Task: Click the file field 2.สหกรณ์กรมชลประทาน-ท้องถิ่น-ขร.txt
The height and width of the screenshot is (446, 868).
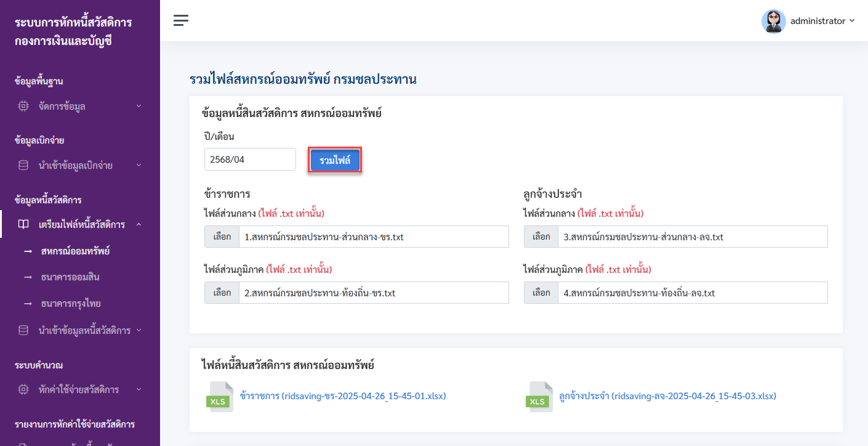Action: click(374, 293)
